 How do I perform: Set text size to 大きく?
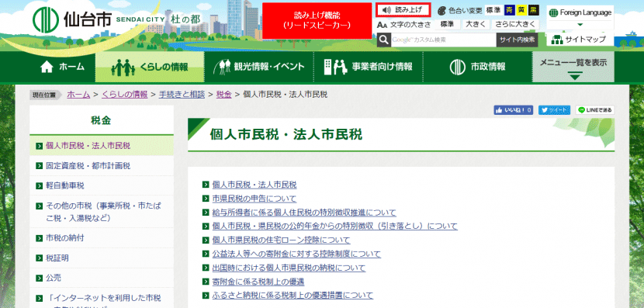476,24
